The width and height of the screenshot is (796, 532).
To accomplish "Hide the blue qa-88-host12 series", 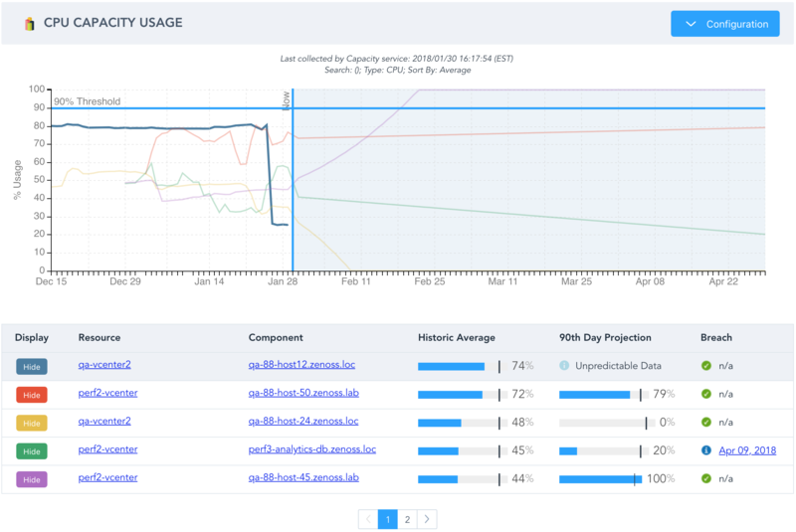I will click(32, 367).
